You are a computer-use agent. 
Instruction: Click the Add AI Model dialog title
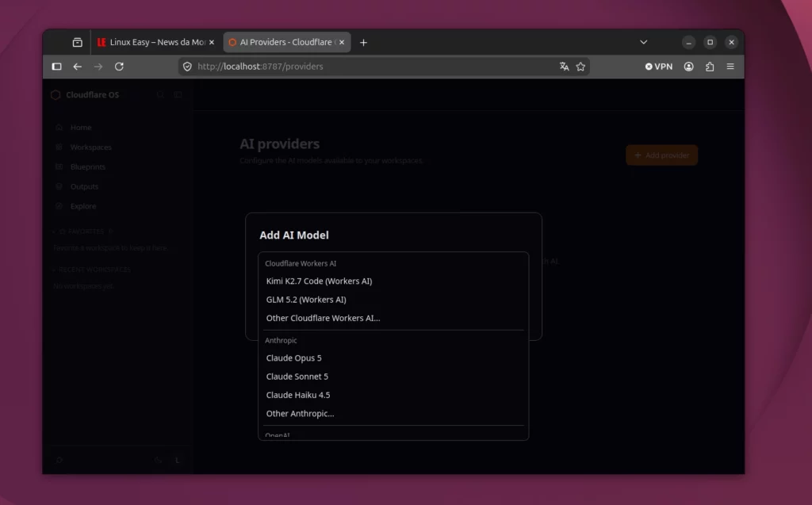[294, 235]
